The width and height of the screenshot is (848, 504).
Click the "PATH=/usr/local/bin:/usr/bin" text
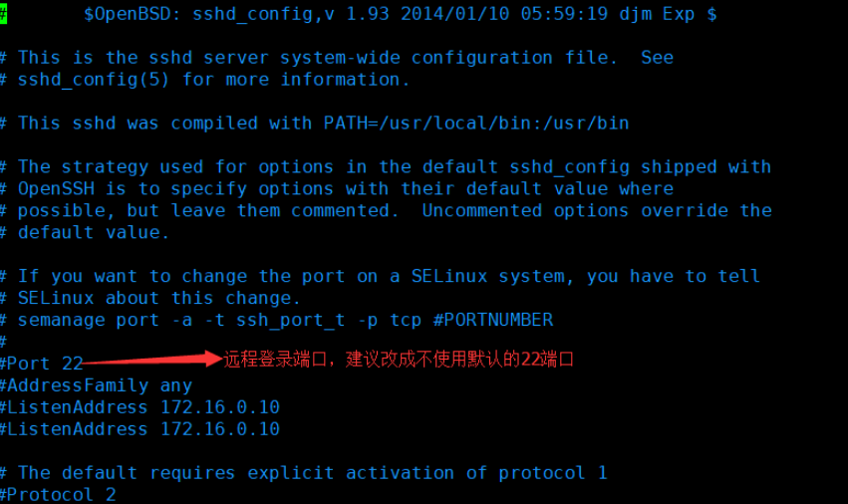(476, 124)
